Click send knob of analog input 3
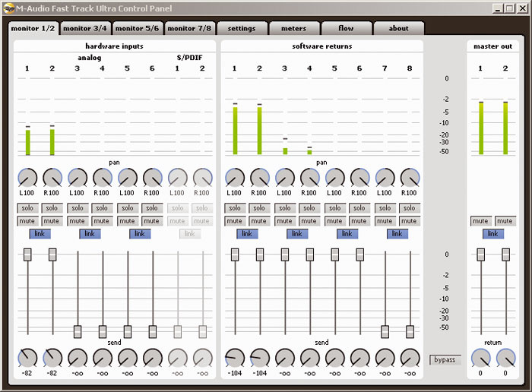Image resolution: width=532 pixels, height=392 pixels. pos(78,358)
